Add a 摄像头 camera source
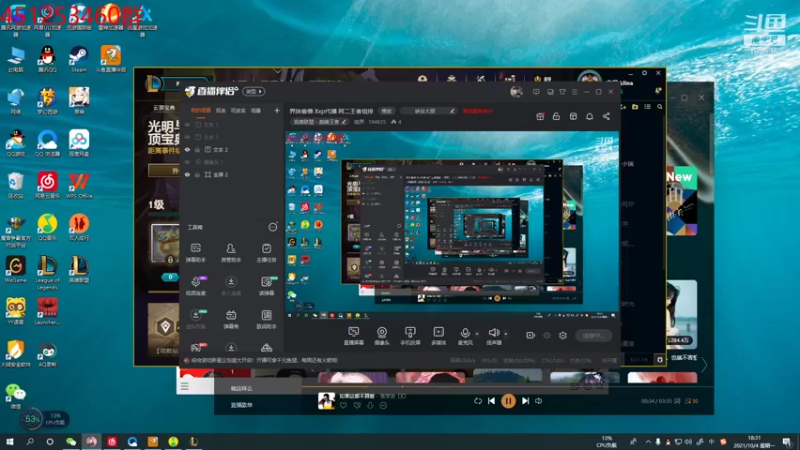 click(x=382, y=336)
